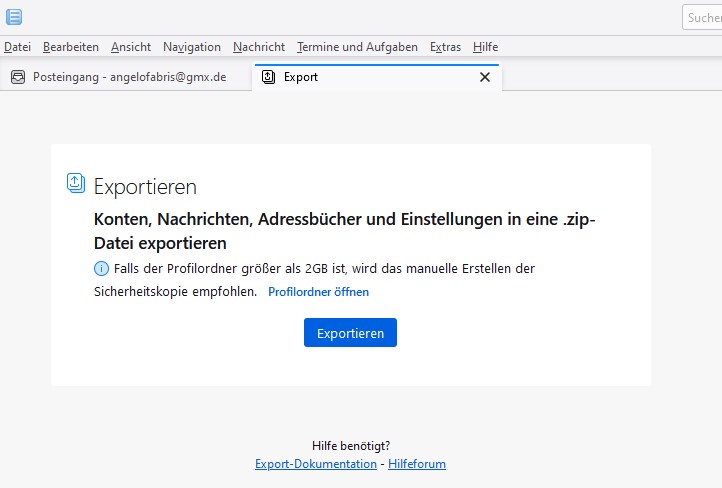
Task: Switch to the Posteingang tab
Action: [127, 77]
